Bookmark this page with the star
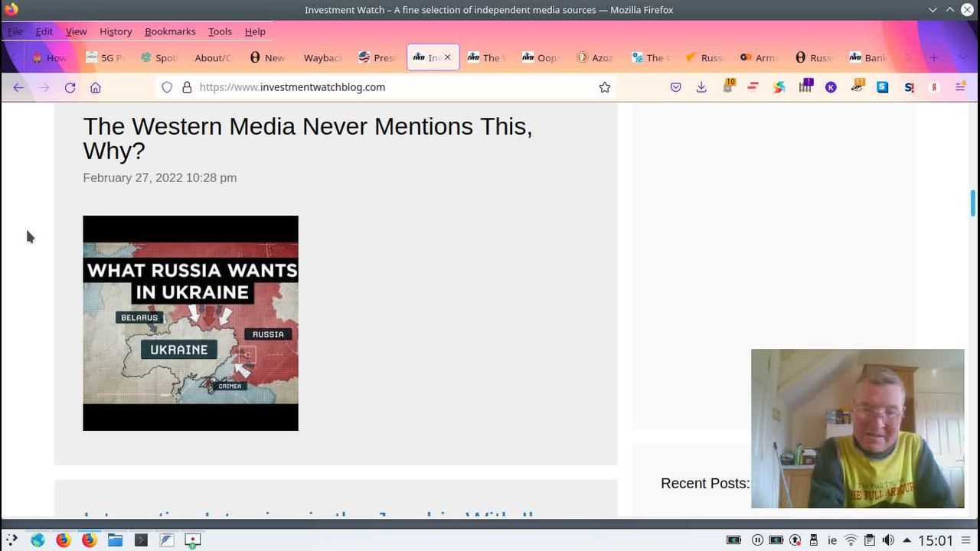Viewport: 980px width, 551px height. [x=604, y=87]
